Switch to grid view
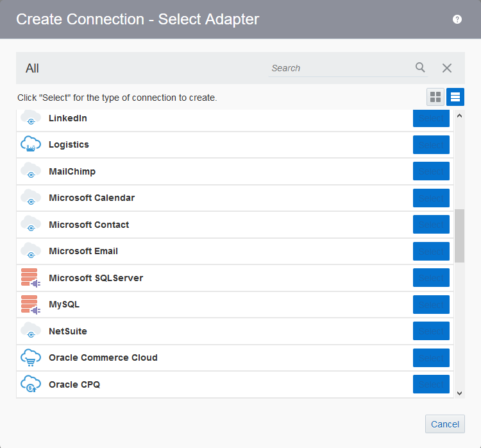This screenshot has width=481, height=448. (435, 97)
